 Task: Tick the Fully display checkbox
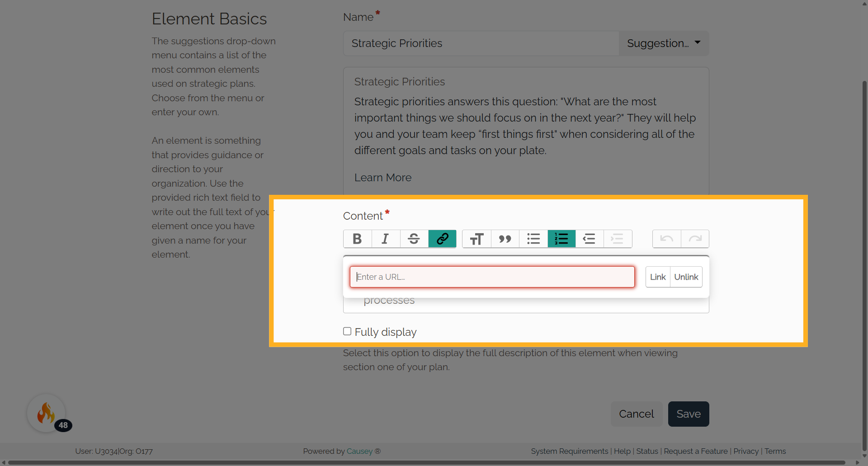coord(347,331)
